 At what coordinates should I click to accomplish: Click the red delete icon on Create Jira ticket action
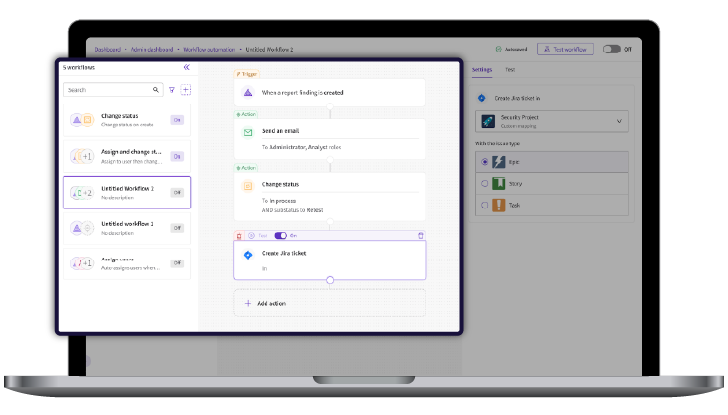click(x=239, y=235)
